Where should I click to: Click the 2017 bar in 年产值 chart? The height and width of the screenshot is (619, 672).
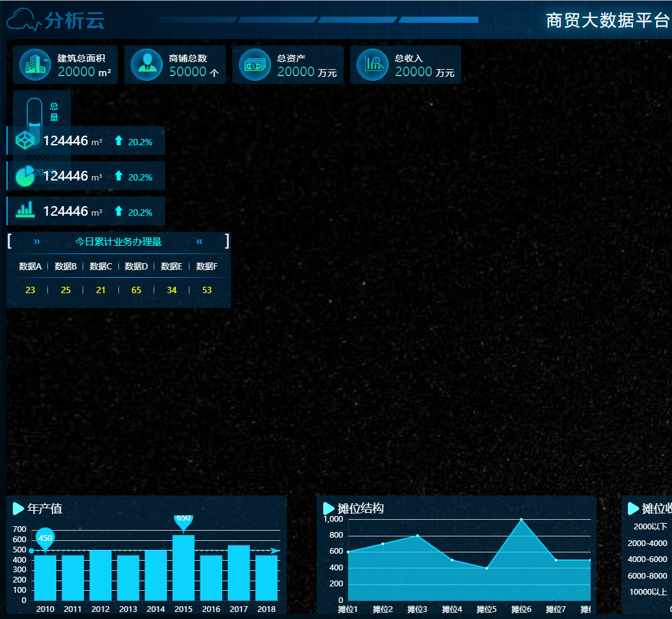tap(239, 573)
